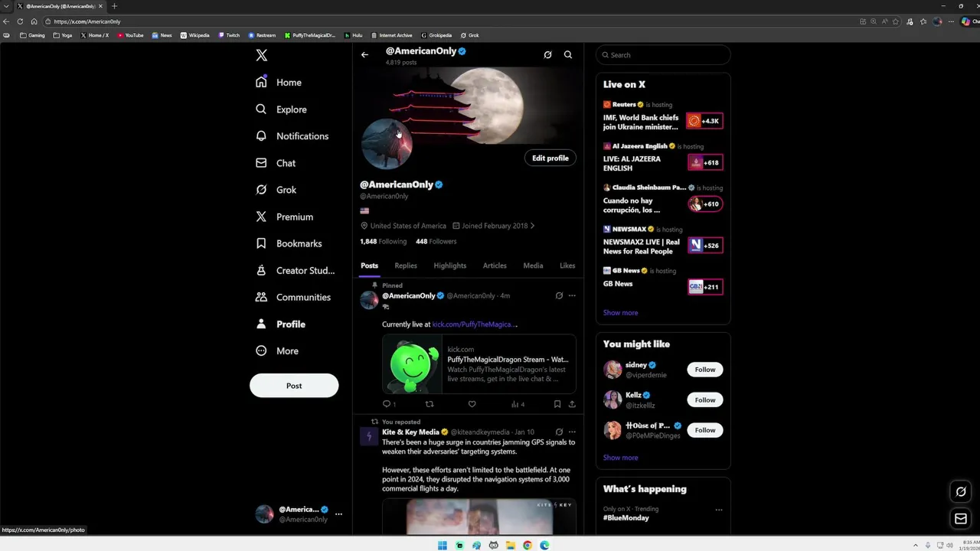Switch to the Articles tab
The image size is (980, 551).
coord(495,266)
